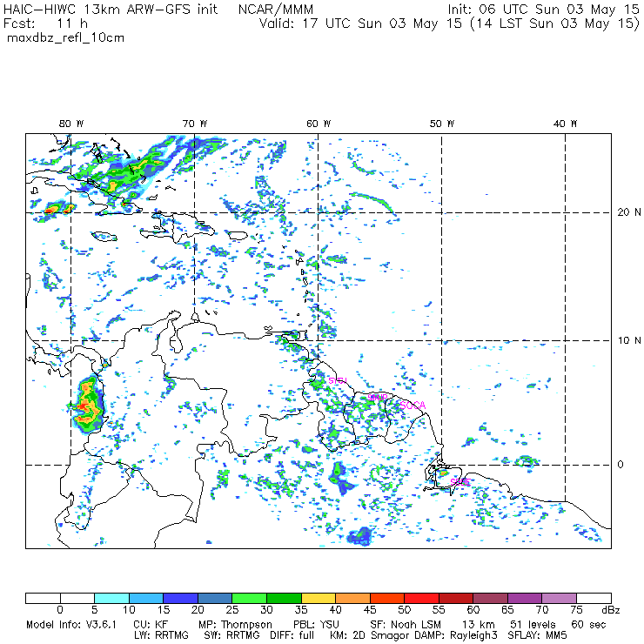Click the magenta SYCJ station label

coord(338,380)
